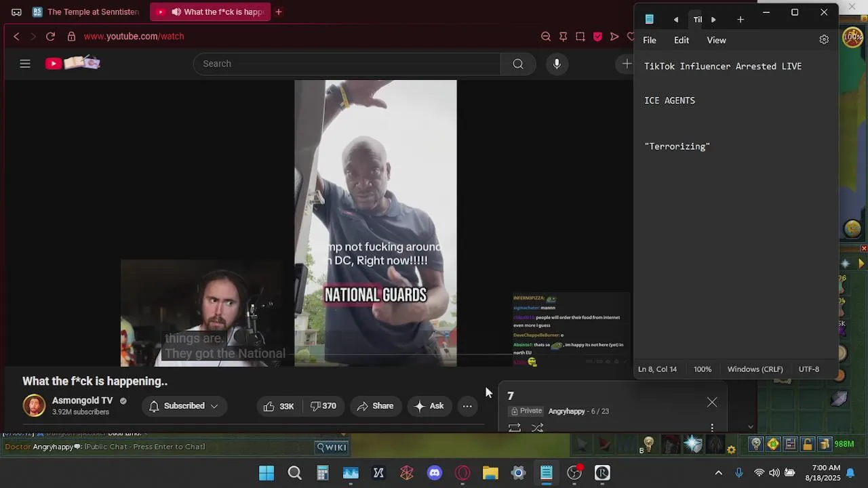Click the Asmongold TV channel avatar
The image size is (868, 488).
click(34, 405)
